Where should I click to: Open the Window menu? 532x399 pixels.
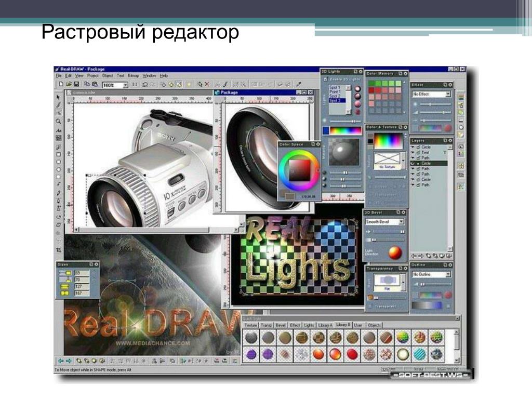click(149, 76)
